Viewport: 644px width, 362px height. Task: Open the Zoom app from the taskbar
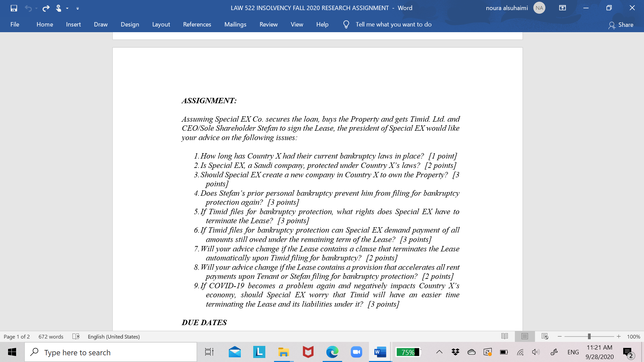[x=356, y=352]
